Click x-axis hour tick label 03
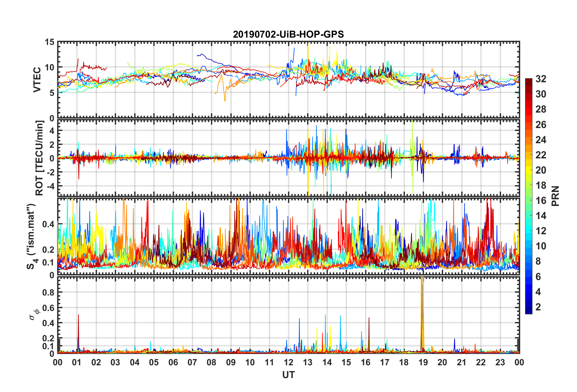The width and height of the screenshot is (577, 392). 115,362
